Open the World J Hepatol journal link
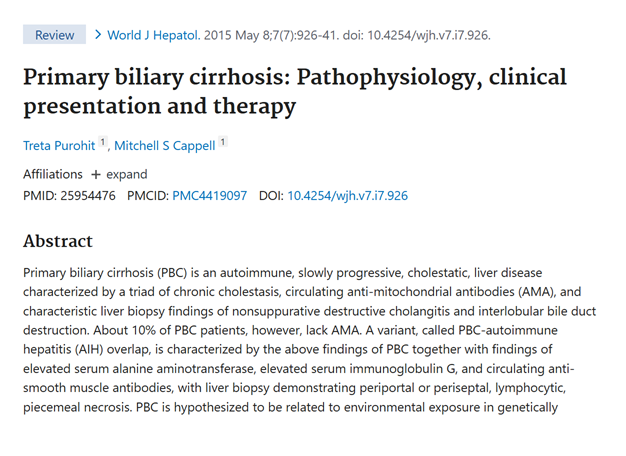The height and width of the screenshot is (456, 626). [x=154, y=35]
